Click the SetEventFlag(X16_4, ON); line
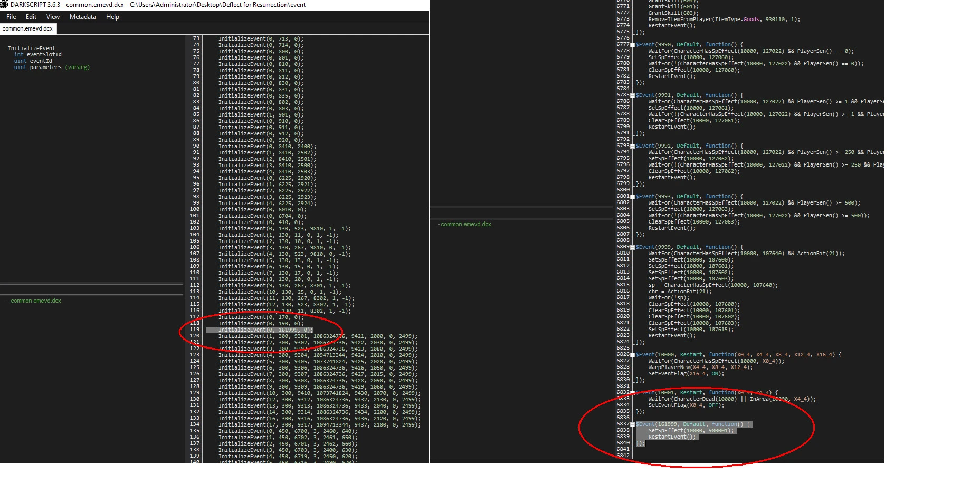 point(686,374)
